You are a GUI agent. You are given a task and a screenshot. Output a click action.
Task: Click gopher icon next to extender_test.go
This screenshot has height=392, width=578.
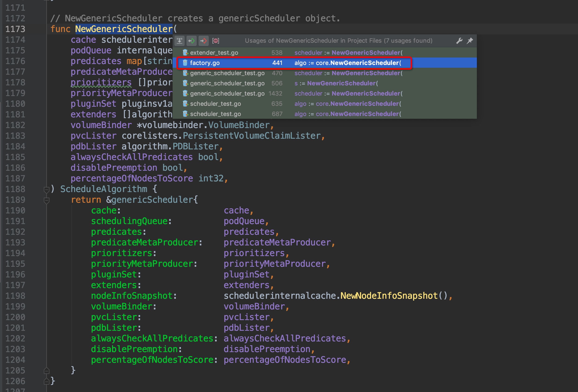click(185, 53)
